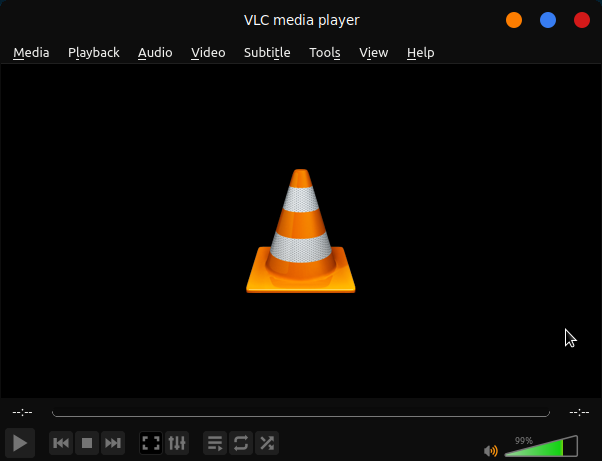Open the Media menu
The width and height of the screenshot is (602, 461).
pyautogui.click(x=31, y=53)
